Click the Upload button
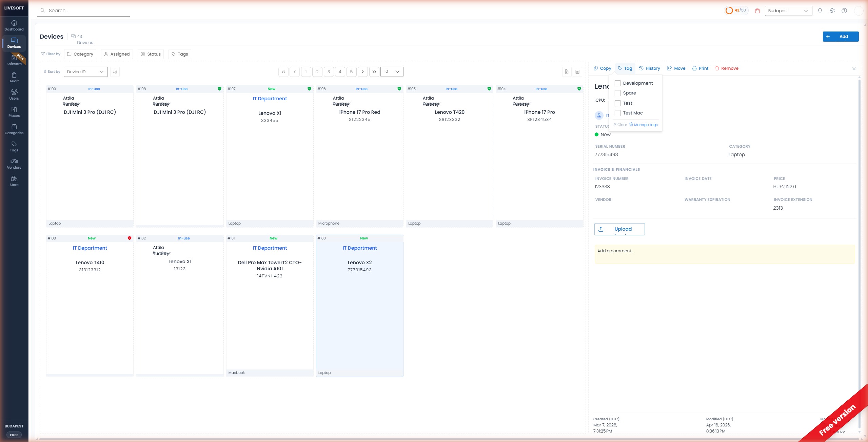868x442 pixels. [x=619, y=229]
